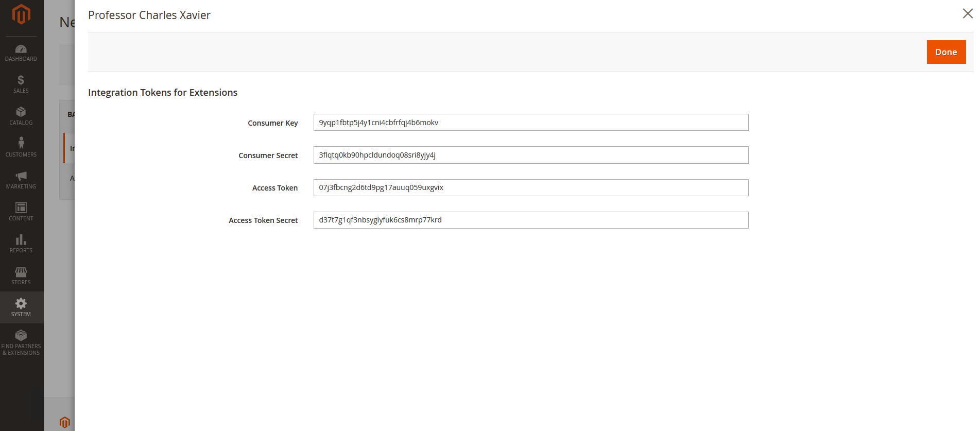980x431 pixels.
Task: Click the footer Magento logo icon
Action: [x=64, y=422]
